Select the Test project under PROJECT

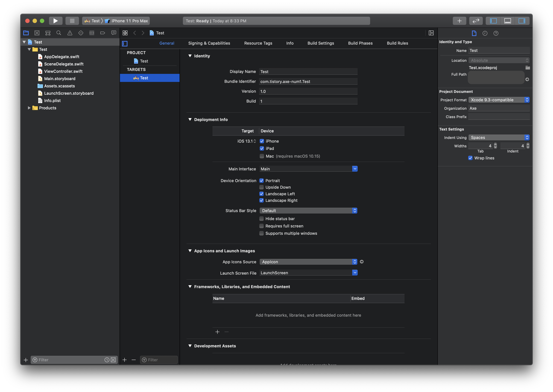(144, 61)
